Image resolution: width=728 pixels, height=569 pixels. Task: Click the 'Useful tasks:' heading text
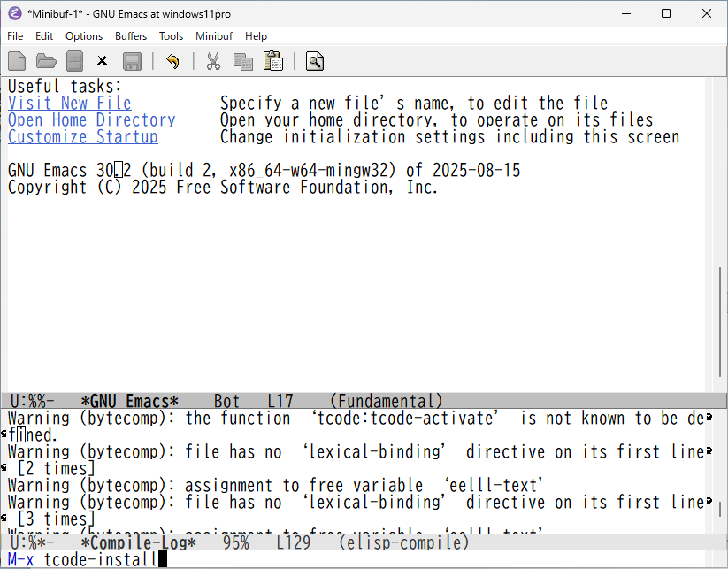[65, 86]
